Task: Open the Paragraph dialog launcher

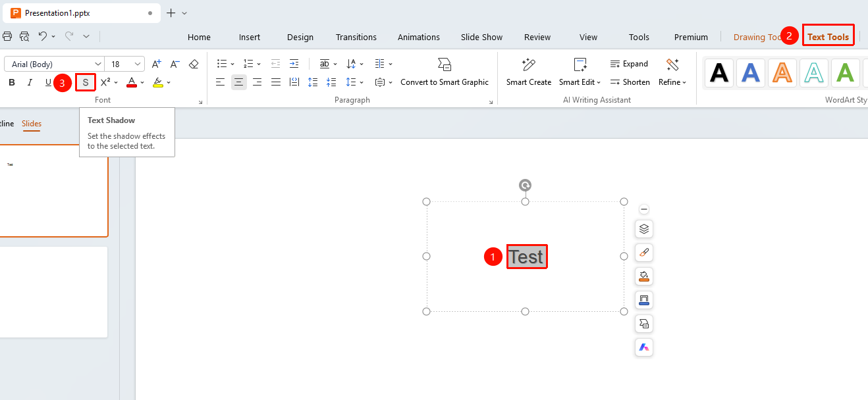Action: tap(491, 102)
